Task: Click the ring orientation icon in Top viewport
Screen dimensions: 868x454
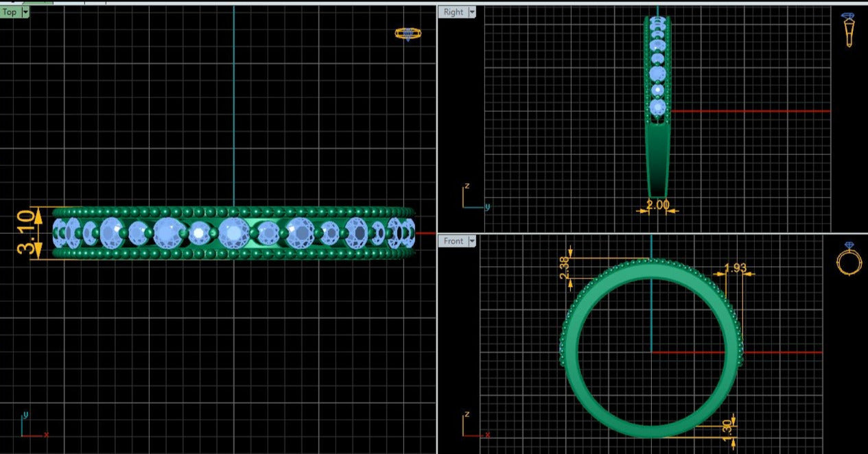Action: 408,33
